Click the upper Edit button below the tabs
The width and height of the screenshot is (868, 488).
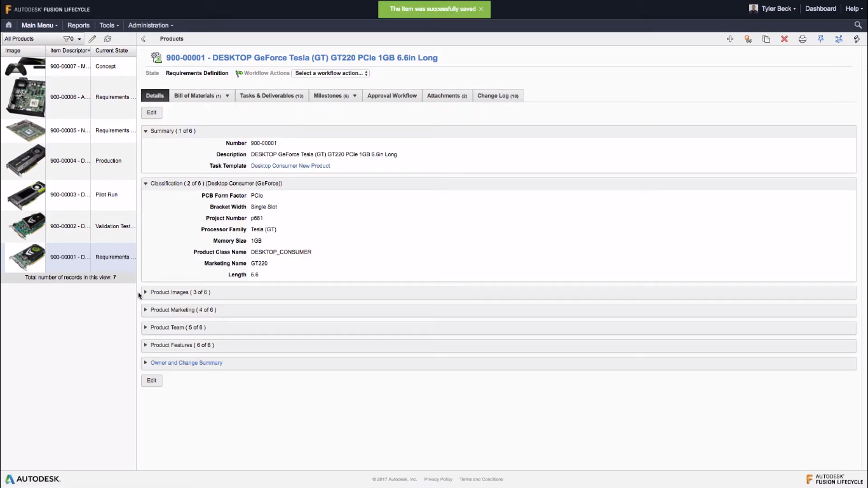point(152,112)
